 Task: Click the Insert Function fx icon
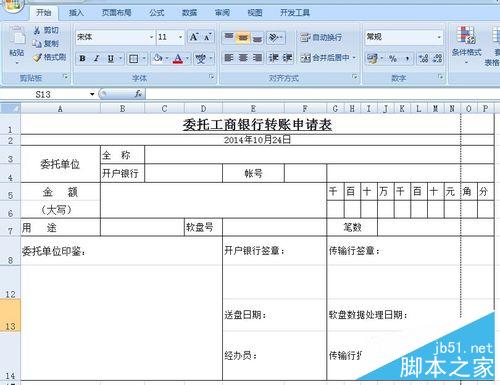tap(138, 94)
